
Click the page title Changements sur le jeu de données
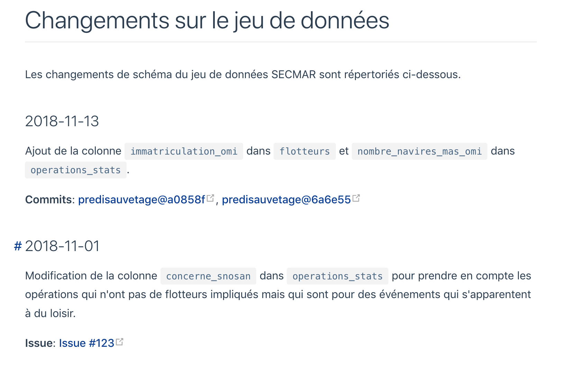point(207,20)
